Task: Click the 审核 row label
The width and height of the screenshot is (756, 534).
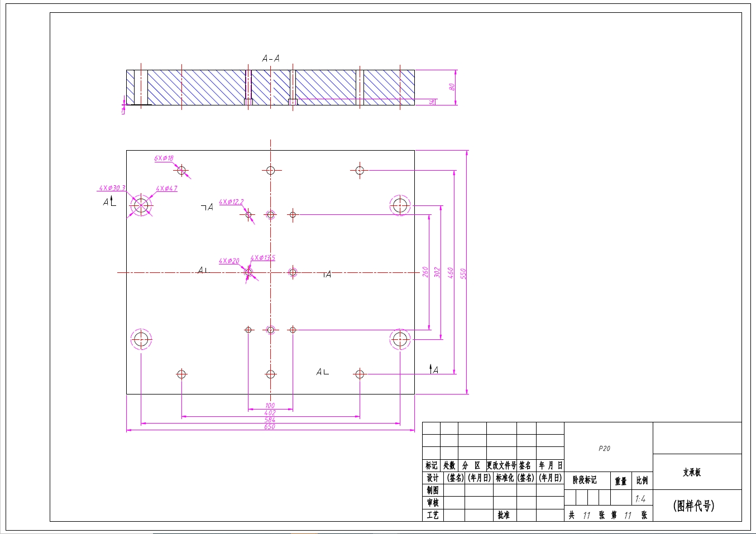Action: [433, 503]
